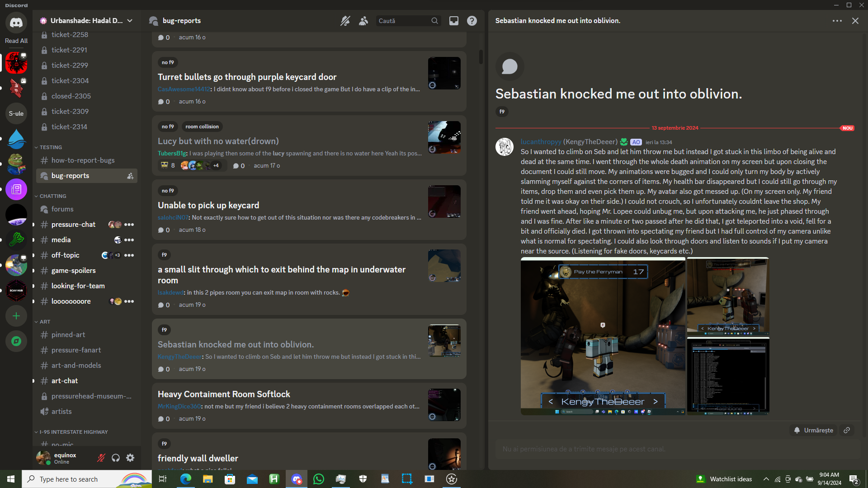Unmute the microphone in user panel
This screenshot has height=488, width=868.
101,458
